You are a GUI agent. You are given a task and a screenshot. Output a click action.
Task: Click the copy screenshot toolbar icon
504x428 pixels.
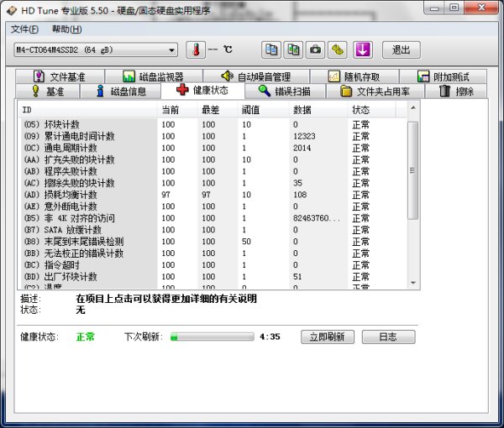pos(293,50)
